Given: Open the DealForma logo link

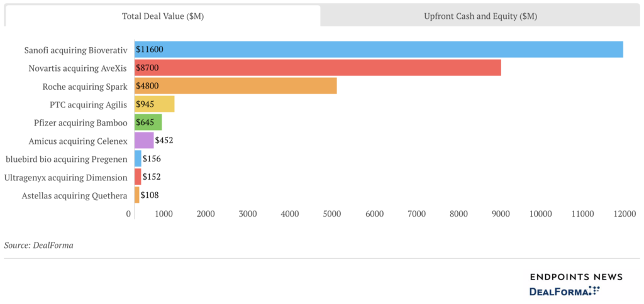Looking at the screenshot, I should pos(565,291).
